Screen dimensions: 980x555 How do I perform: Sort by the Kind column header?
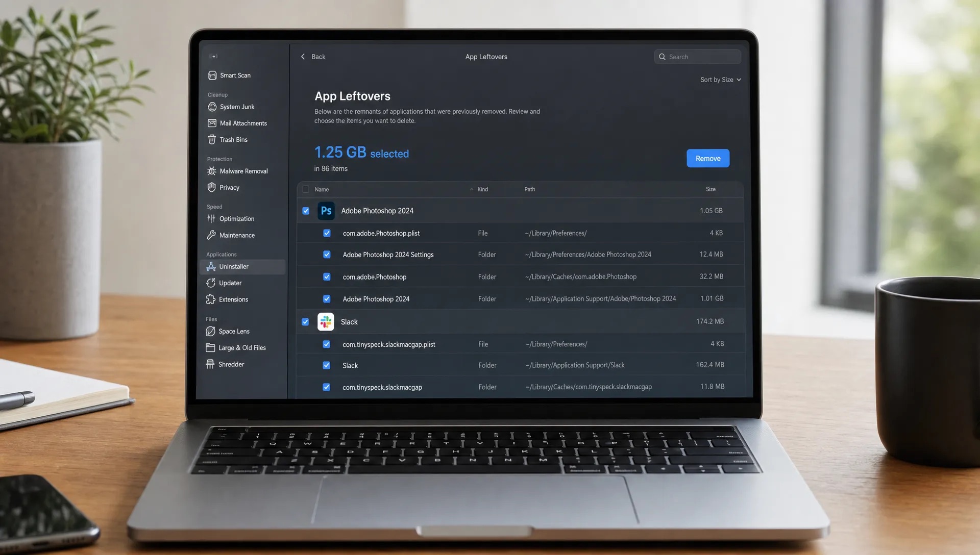click(482, 189)
